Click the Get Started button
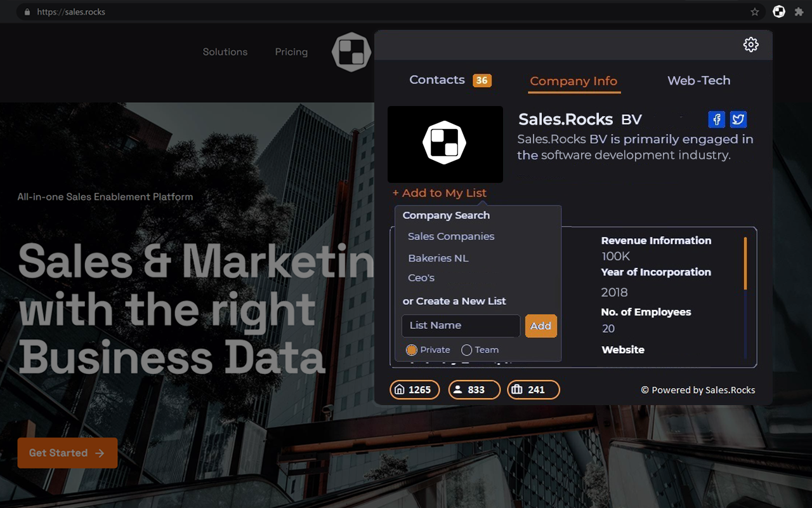This screenshot has width=812, height=508. click(67, 453)
